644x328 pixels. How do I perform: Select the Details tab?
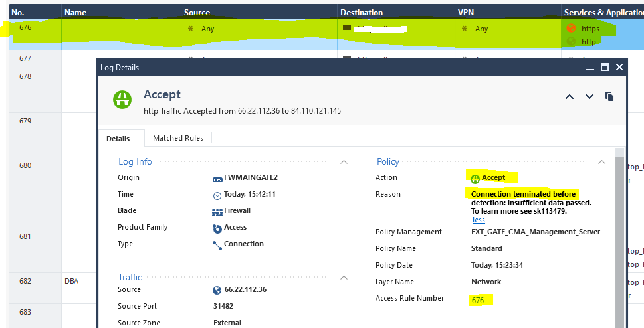tap(118, 139)
